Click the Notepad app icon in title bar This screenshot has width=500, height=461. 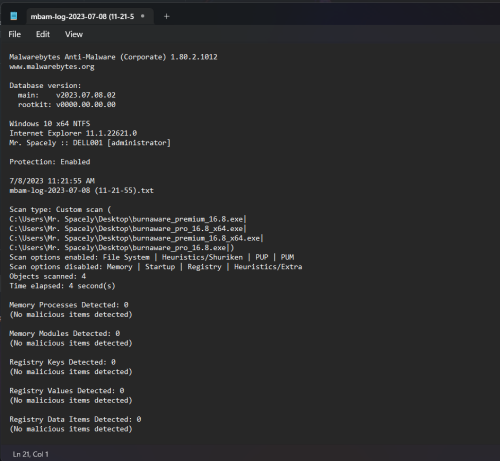point(14,16)
